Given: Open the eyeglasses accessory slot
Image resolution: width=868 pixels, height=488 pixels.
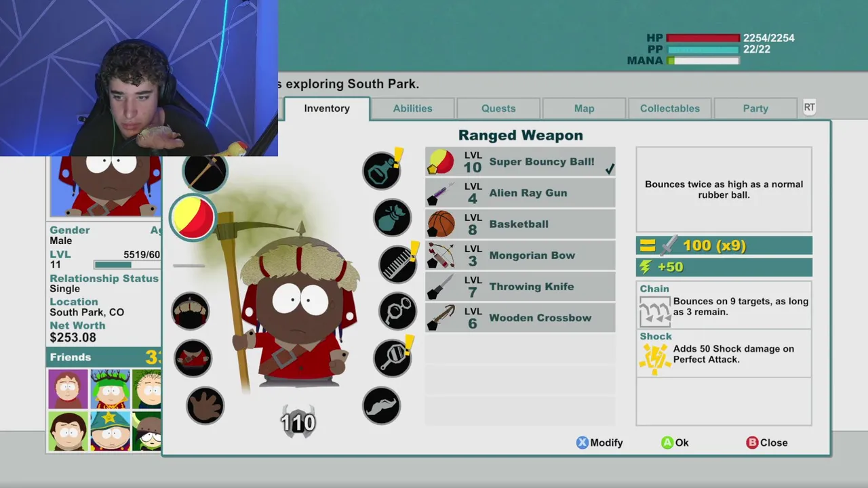Looking at the screenshot, I should 397,311.
